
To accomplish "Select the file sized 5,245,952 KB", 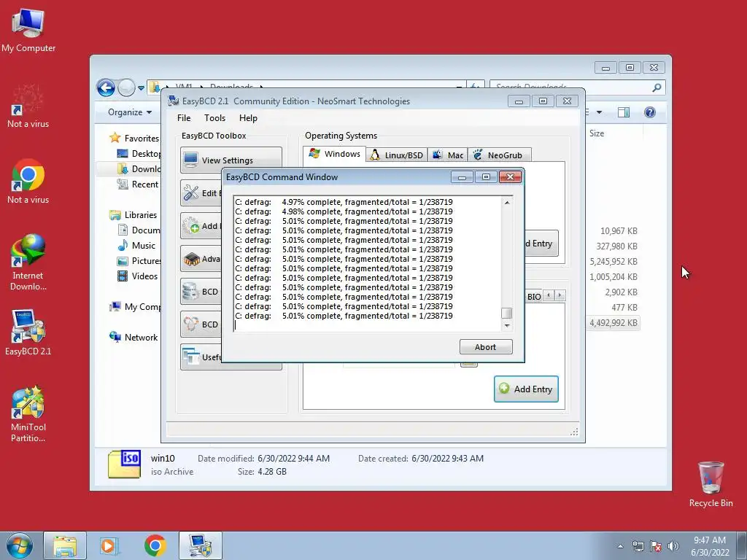I will [x=614, y=262].
